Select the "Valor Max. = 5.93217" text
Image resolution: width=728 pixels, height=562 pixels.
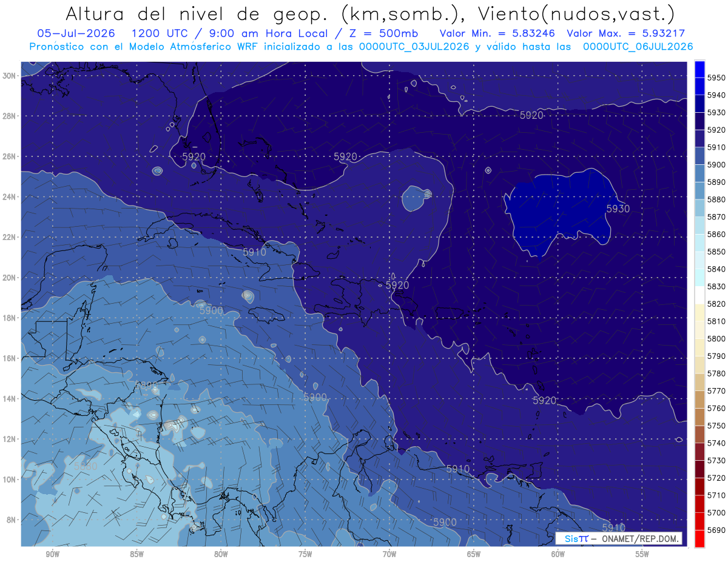[x=625, y=33]
